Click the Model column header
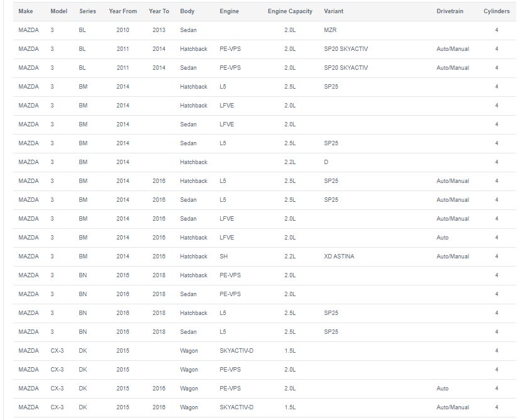This screenshot has width=520, height=420. 58,11
